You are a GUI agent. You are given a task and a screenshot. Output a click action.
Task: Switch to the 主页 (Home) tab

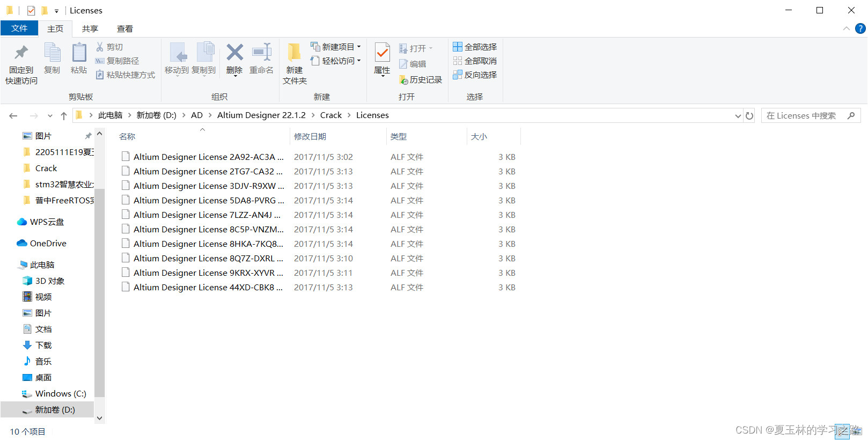pos(55,29)
